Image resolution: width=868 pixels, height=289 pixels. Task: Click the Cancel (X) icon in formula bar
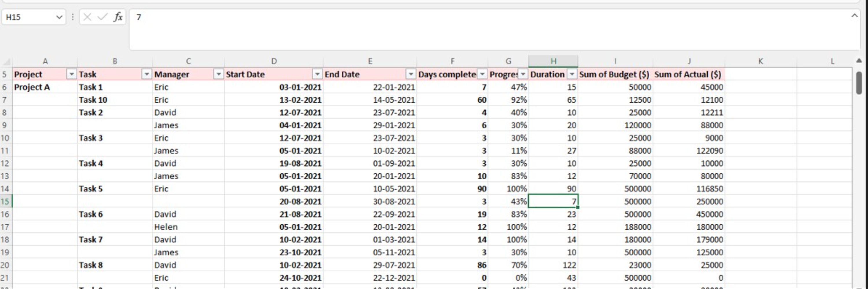87,17
